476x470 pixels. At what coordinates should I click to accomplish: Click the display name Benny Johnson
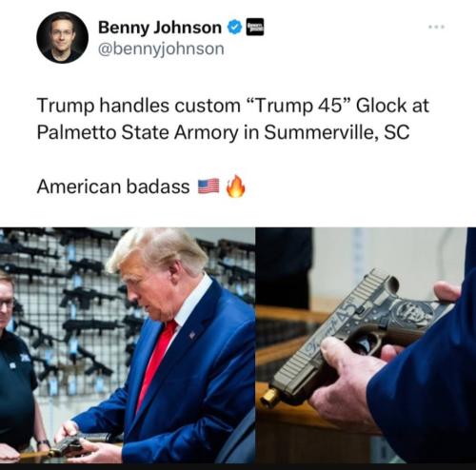click(160, 28)
